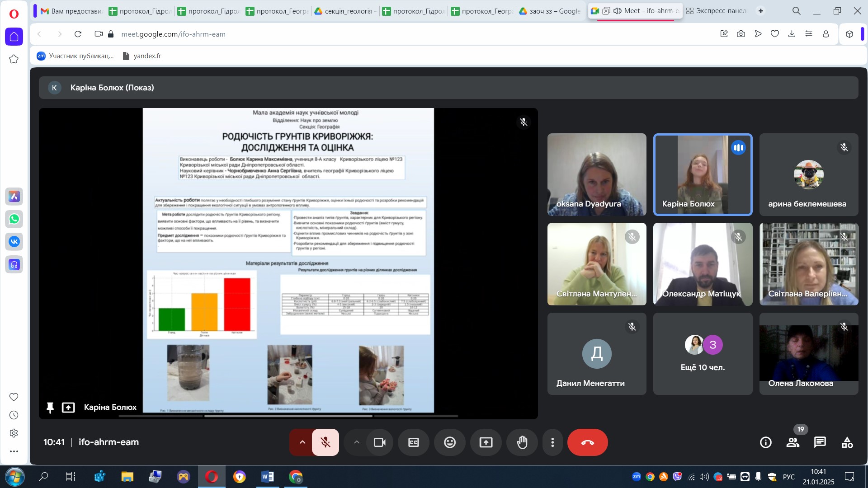Show the participants list icon
The image size is (868, 488).
pyautogui.click(x=793, y=442)
